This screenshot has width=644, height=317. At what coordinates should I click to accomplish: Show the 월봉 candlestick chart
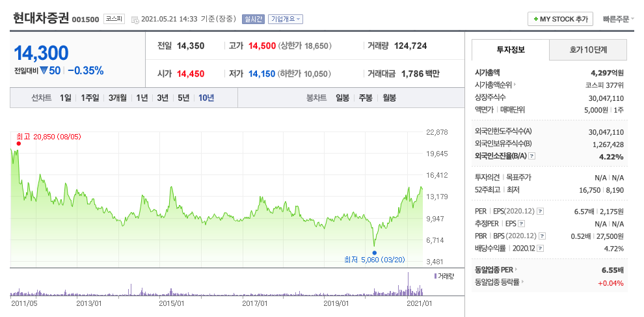point(390,98)
